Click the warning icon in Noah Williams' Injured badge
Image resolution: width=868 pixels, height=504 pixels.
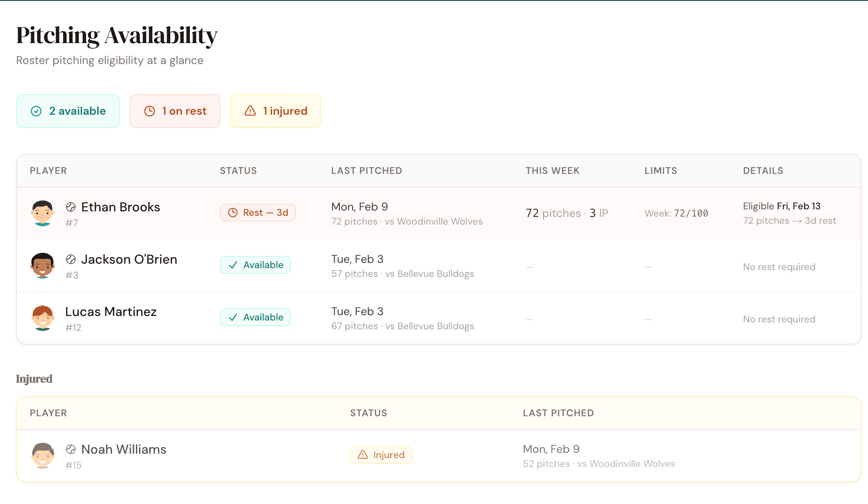[362, 454]
